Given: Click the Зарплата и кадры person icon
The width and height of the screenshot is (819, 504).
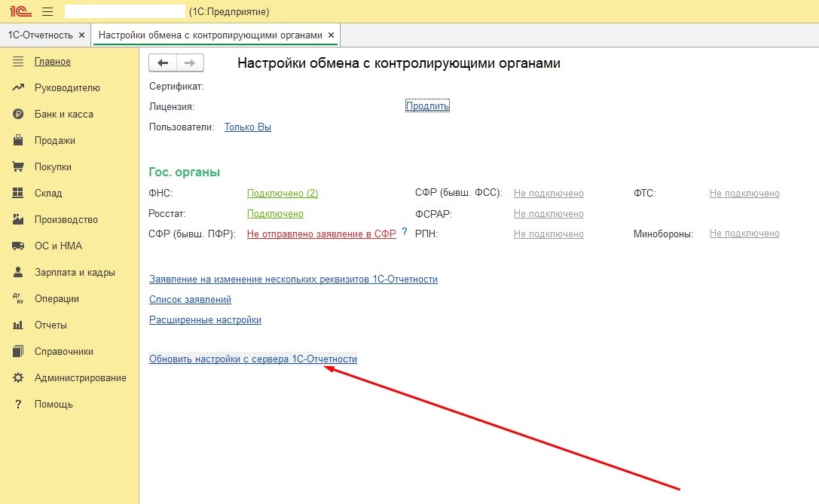Looking at the screenshot, I should [x=18, y=272].
